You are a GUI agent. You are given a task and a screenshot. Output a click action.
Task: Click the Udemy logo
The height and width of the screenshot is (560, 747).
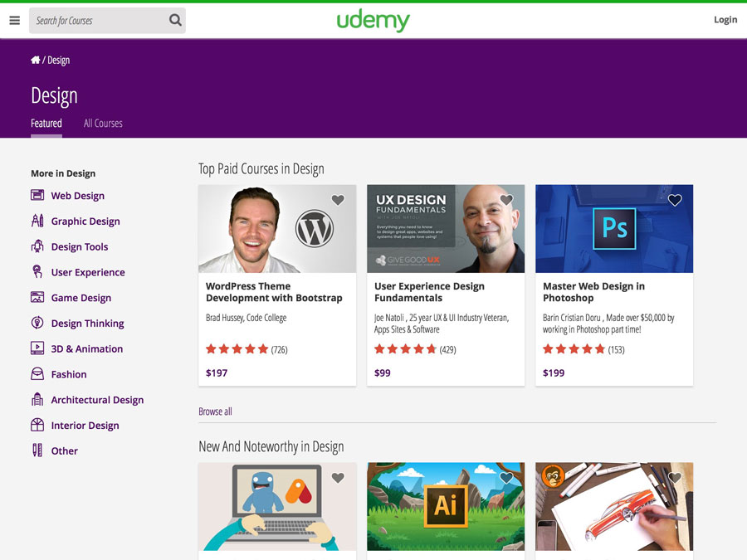coord(373,21)
